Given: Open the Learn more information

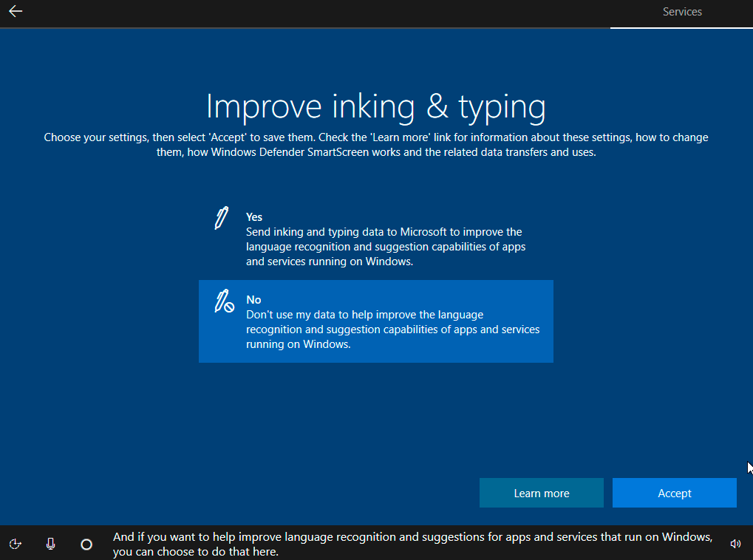Looking at the screenshot, I should 541,493.
